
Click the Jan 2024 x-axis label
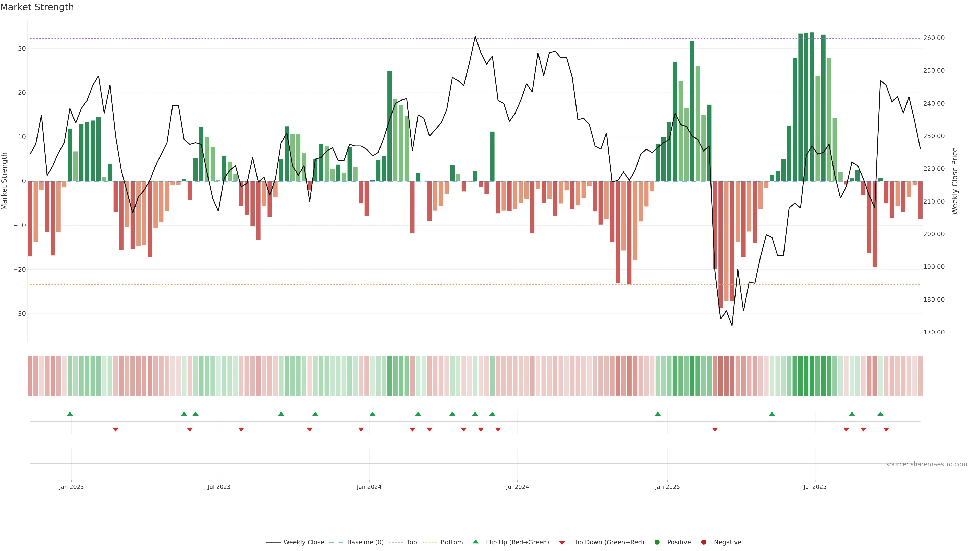(x=369, y=487)
